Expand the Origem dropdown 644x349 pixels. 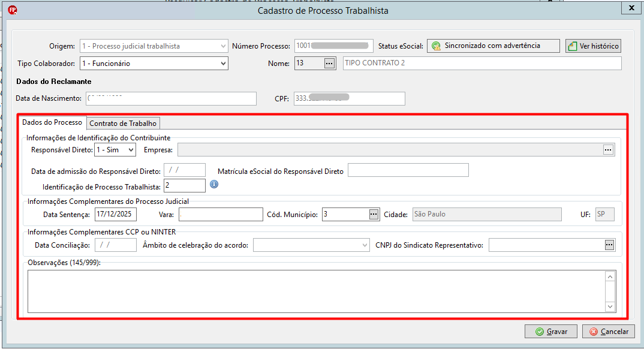(223, 46)
